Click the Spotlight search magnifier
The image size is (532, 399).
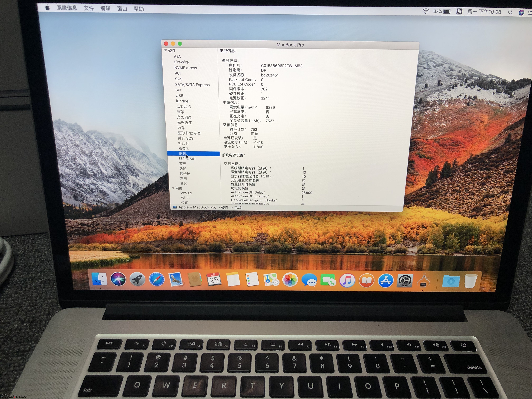[x=510, y=12]
